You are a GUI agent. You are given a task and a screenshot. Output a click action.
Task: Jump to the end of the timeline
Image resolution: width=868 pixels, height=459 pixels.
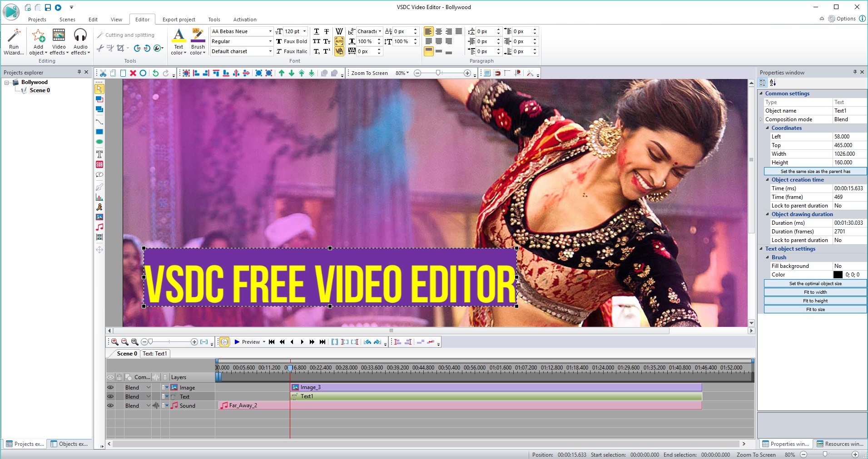tap(322, 342)
